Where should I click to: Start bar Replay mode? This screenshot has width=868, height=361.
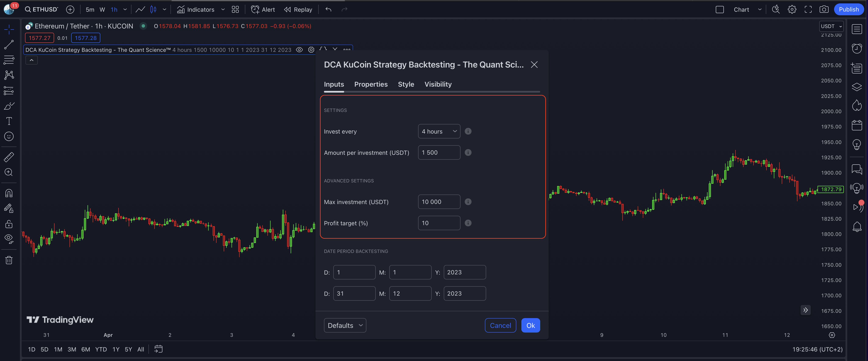click(298, 9)
